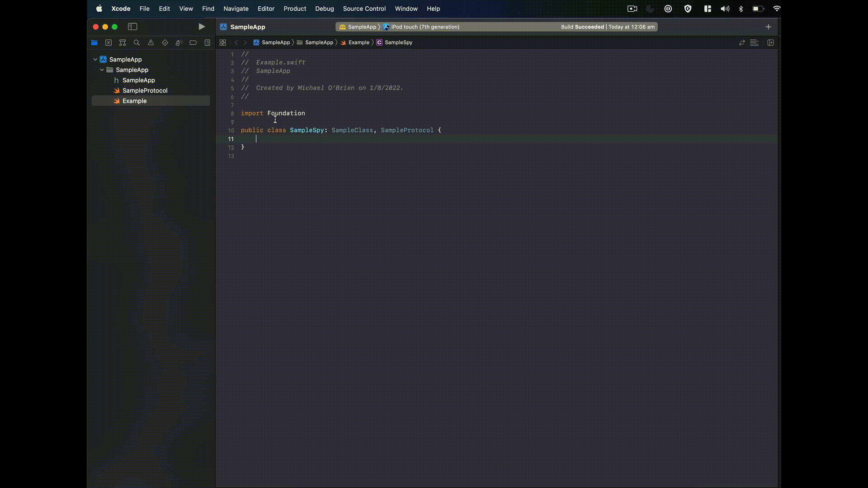Click the SampleApp folder in the jump bar
This screenshot has width=868, height=488.
click(x=315, y=42)
